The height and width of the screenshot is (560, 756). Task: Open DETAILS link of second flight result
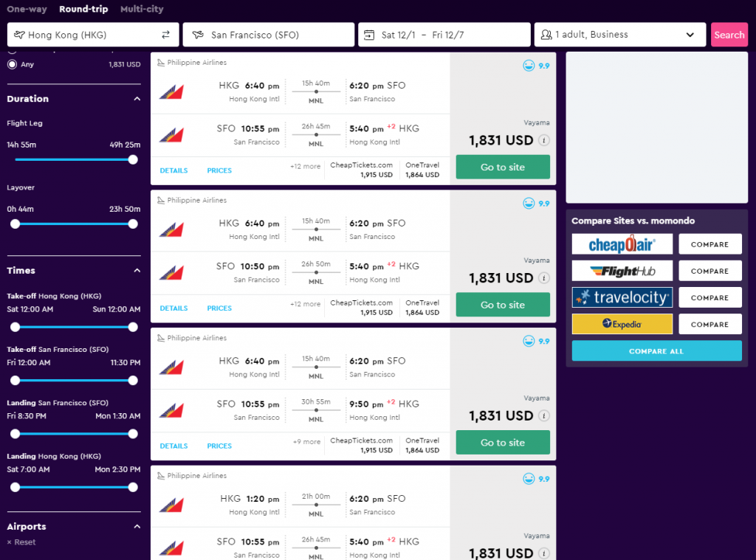[173, 308]
